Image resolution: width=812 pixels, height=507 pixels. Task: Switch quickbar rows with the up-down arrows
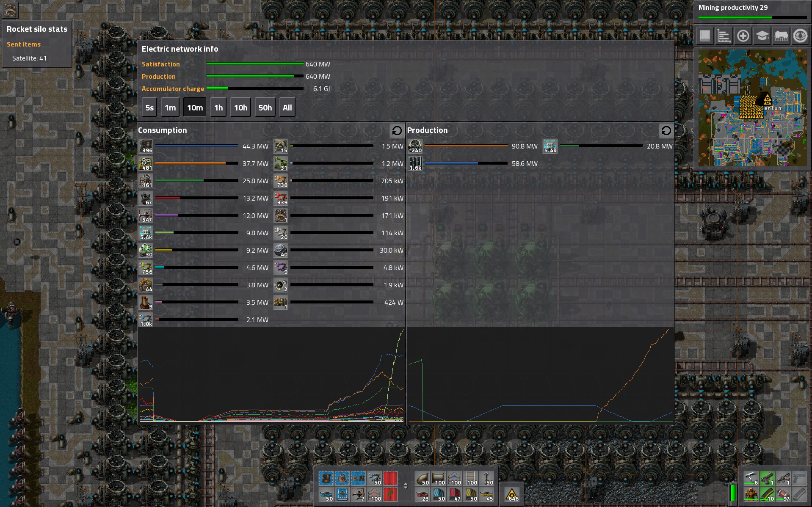coord(405,486)
